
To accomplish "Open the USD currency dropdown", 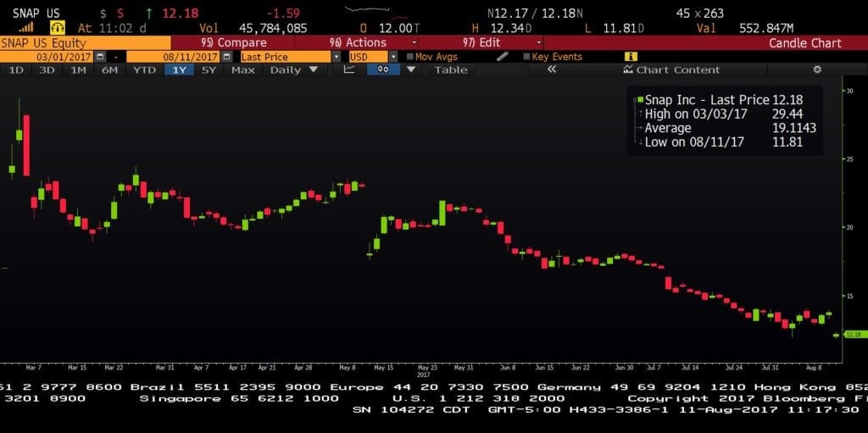I will point(393,57).
